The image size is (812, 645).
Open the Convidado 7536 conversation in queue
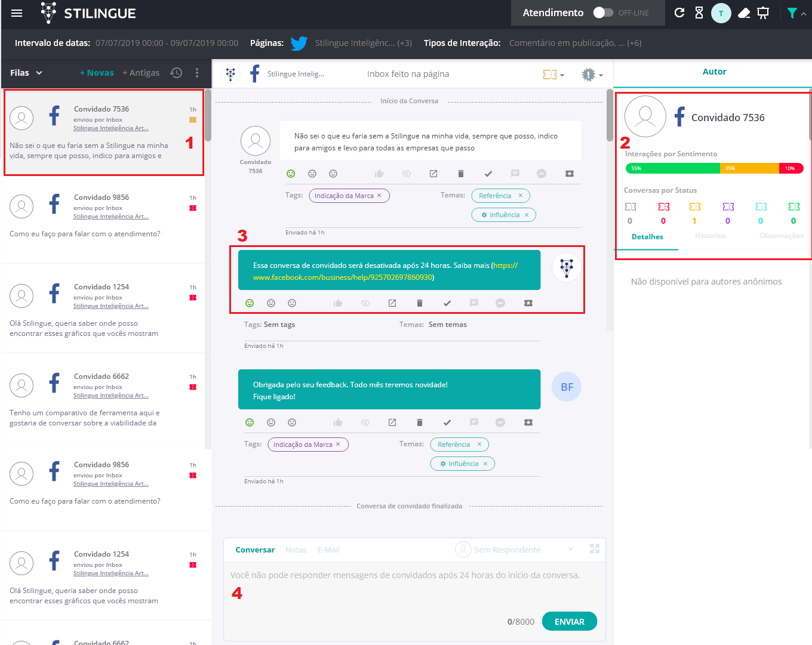[x=104, y=132]
